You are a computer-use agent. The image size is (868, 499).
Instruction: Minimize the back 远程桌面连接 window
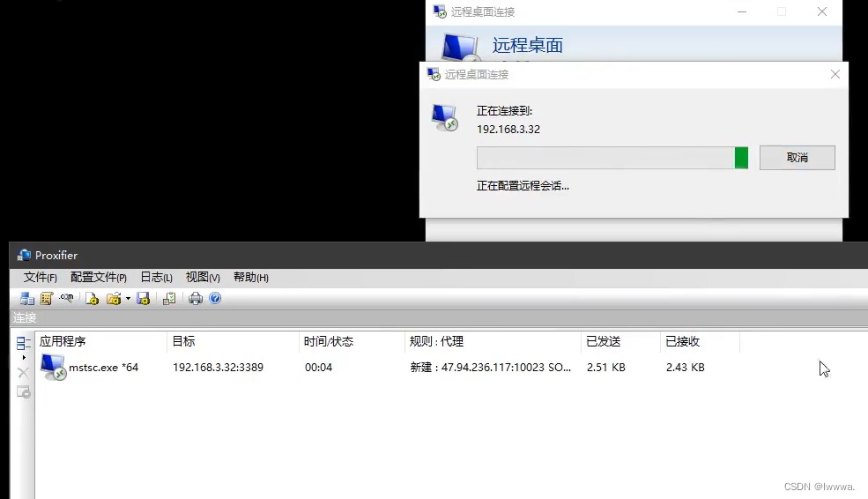742,11
